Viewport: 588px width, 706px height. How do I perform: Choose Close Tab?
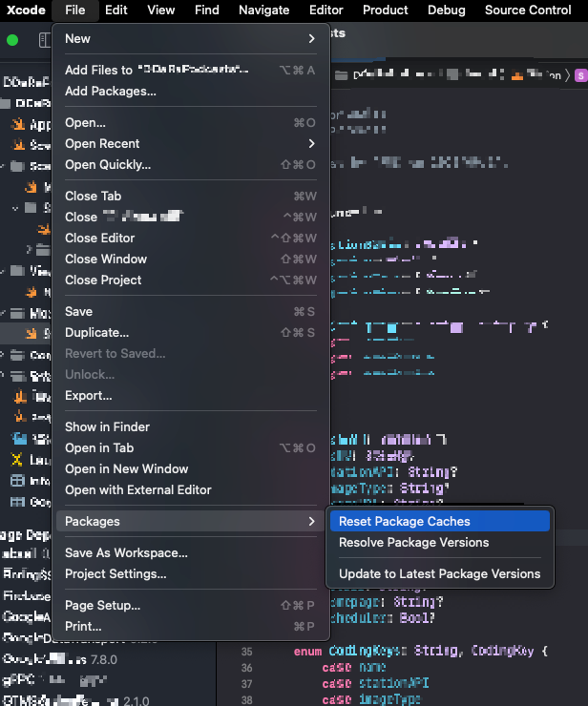click(191, 196)
